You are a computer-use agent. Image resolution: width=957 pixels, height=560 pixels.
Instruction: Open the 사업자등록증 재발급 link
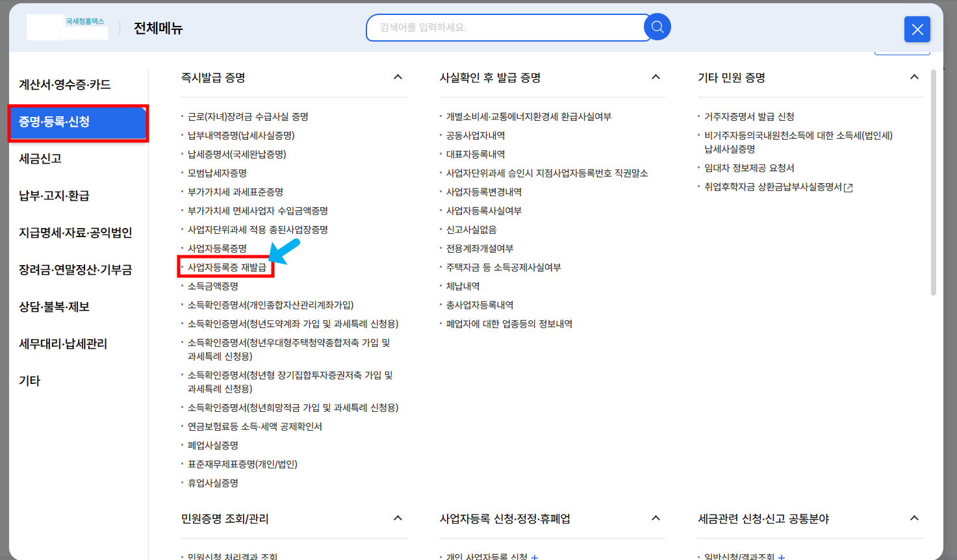point(225,266)
